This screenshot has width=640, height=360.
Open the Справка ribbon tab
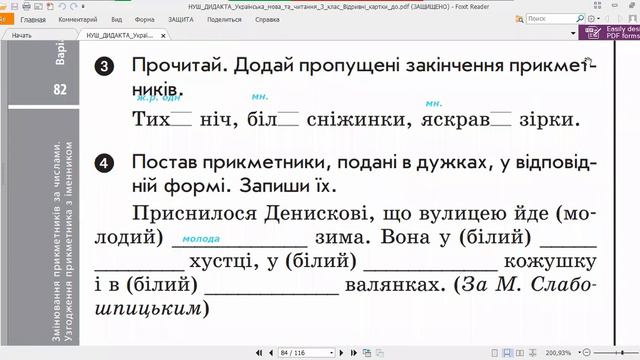pos(267,19)
